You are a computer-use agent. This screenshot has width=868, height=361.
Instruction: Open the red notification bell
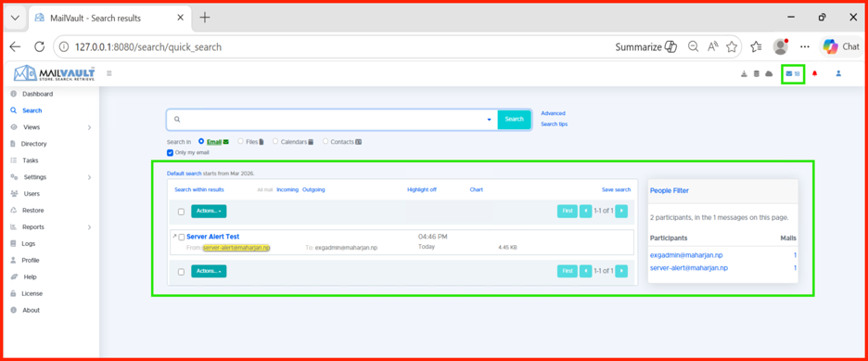[814, 73]
